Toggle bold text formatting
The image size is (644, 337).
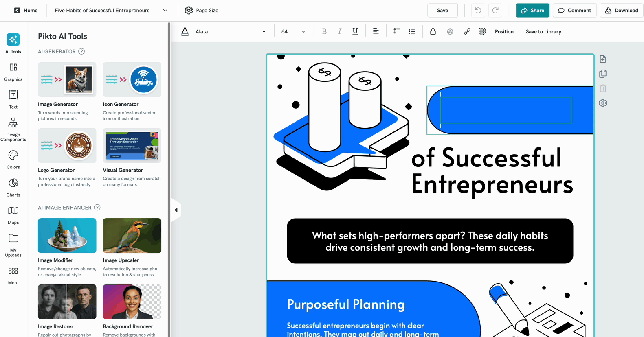pos(324,32)
